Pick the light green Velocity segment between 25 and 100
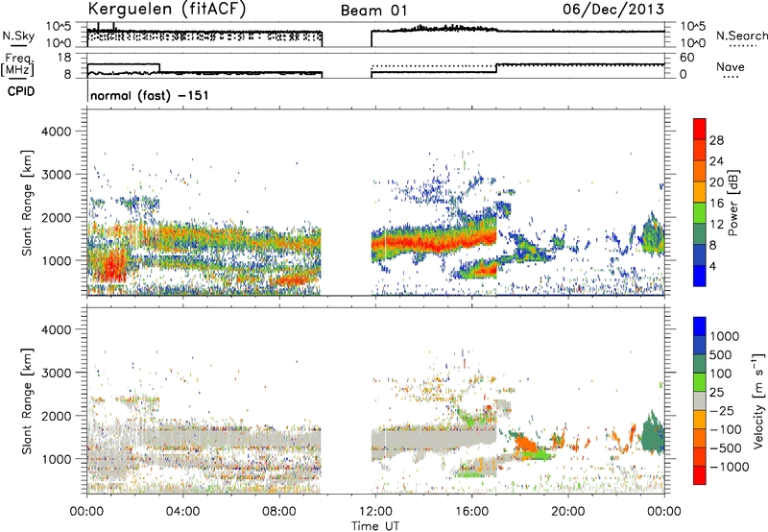Viewport: 768px width, 532px height. click(700, 382)
